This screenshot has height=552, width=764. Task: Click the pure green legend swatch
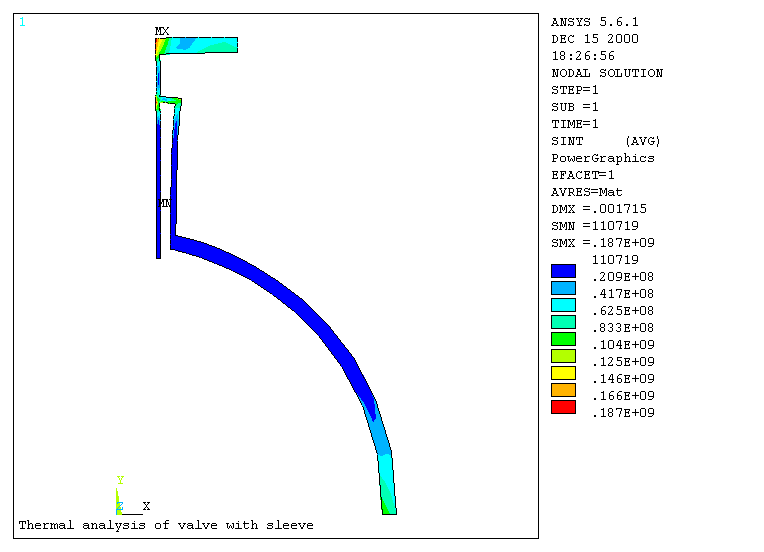pyautogui.click(x=563, y=339)
